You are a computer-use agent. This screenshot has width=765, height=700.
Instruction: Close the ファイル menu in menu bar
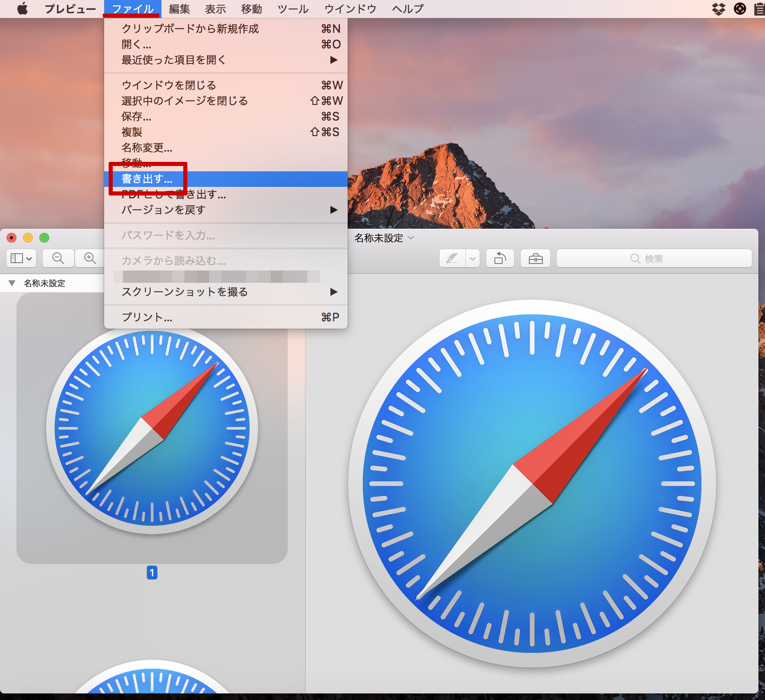133,9
